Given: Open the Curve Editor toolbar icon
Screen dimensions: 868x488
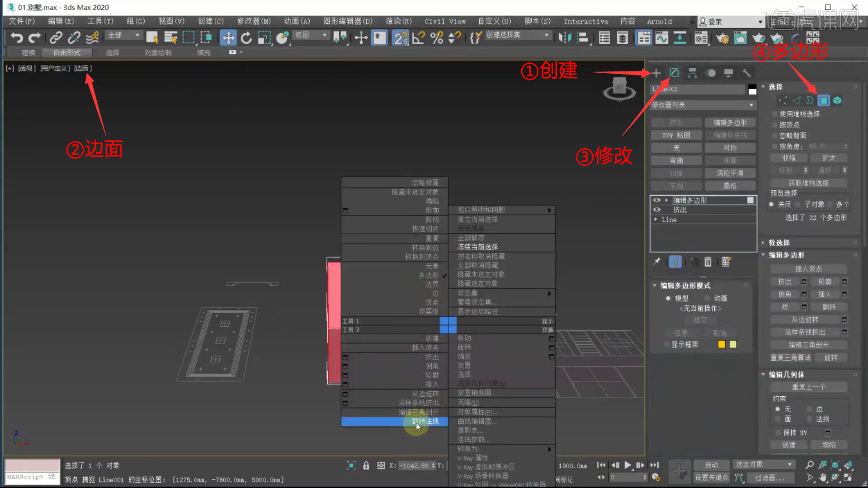Looking at the screenshot, I should 661,38.
